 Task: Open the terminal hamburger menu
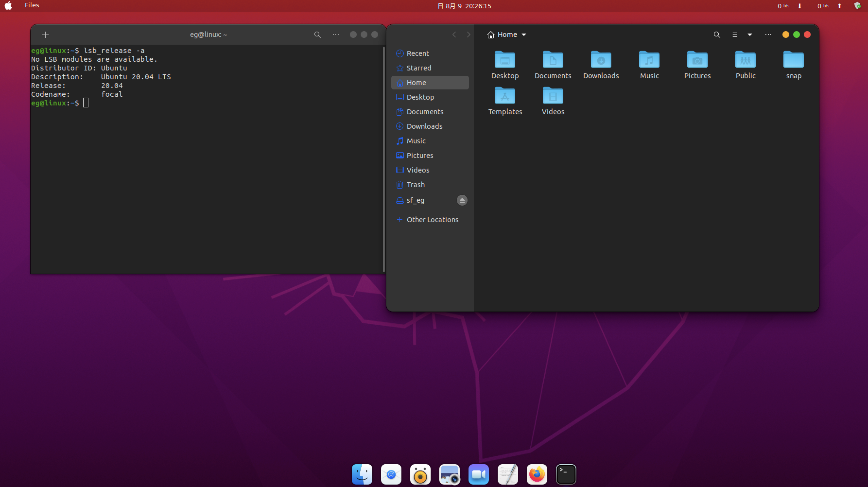pyautogui.click(x=335, y=34)
